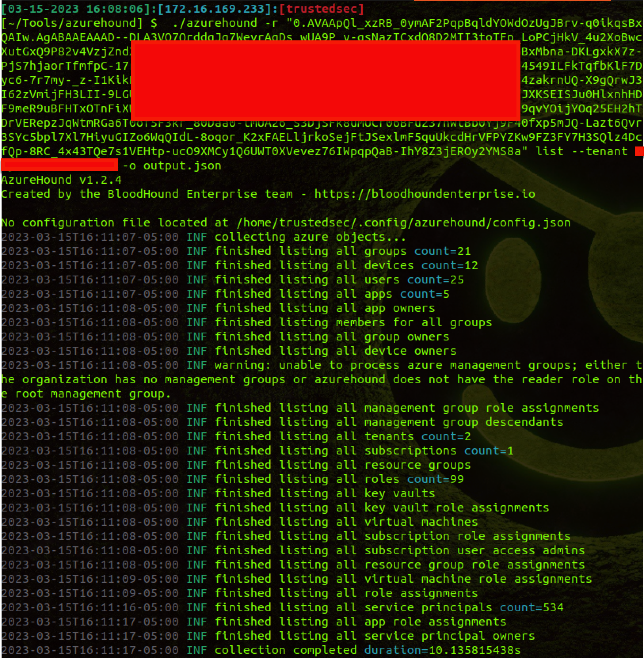Click the subscription user access admins line
The height and width of the screenshot is (658, 644).
(400, 550)
